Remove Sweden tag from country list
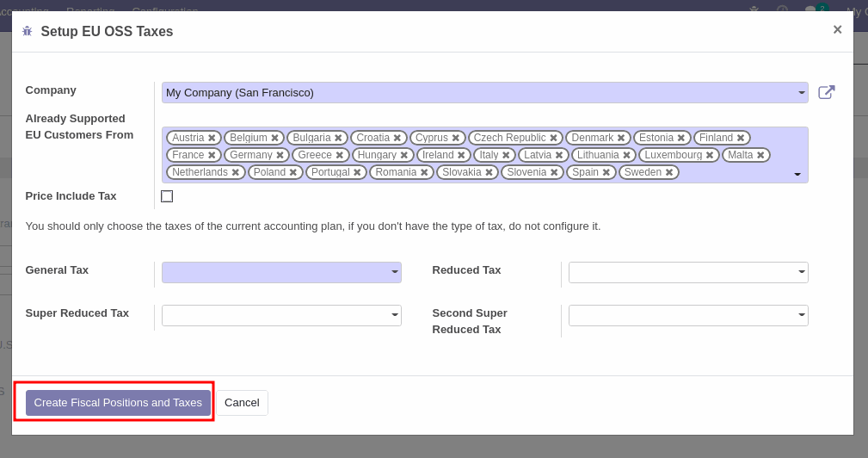This screenshot has width=868, height=458. pyautogui.click(x=669, y=172)
